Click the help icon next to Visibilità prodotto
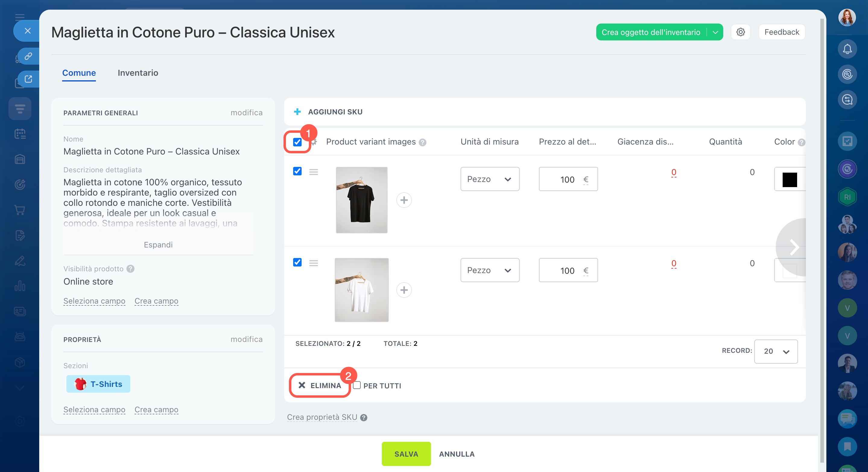The height and width of the screenshot is (472, 868). [130, 269]
